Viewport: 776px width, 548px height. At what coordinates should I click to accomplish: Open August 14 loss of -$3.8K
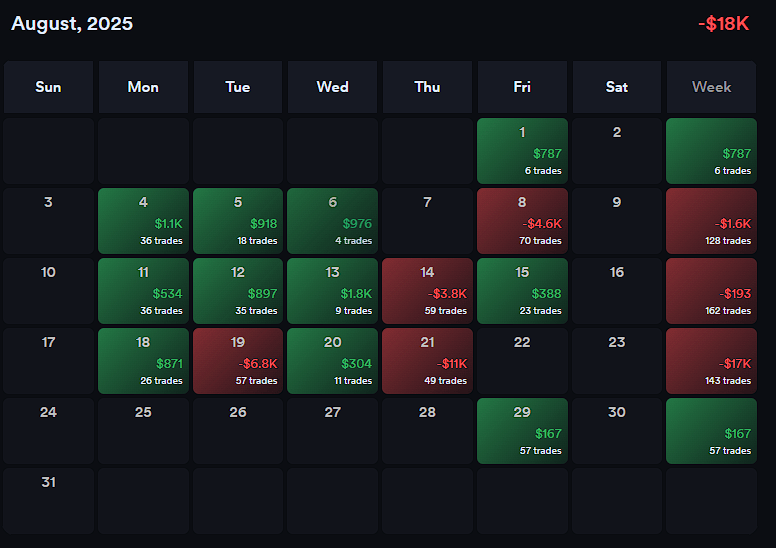427,291
